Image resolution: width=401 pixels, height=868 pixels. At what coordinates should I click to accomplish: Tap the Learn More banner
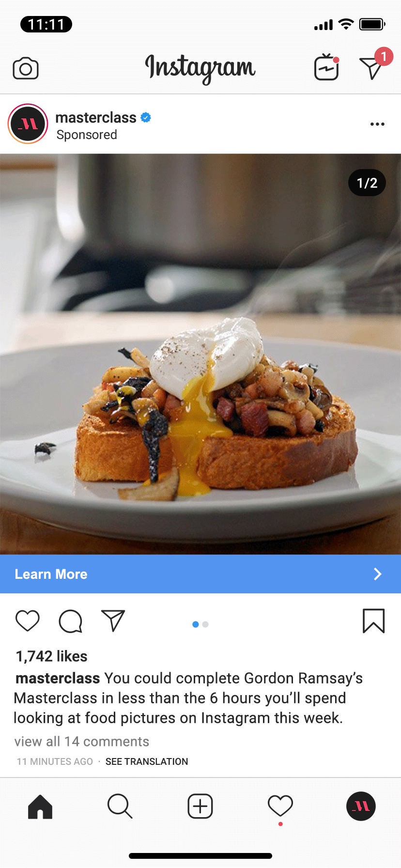coord(200,574)
